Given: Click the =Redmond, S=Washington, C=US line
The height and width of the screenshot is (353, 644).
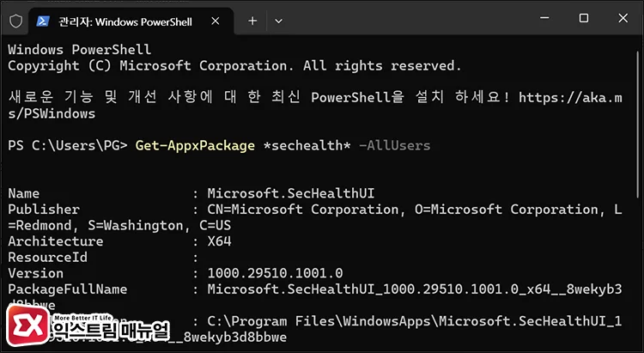Looking at the screenshot, I should pyautogui.click(x=119, y=226).
